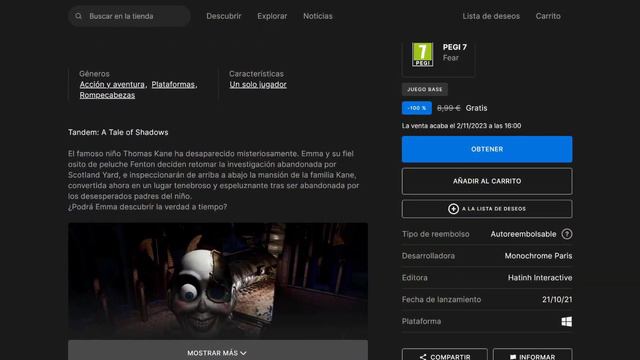Viewport: 640px width, 360px height.
Task: Focus the 'Buscar en la tienda' search field
Action: pos(129,16)
